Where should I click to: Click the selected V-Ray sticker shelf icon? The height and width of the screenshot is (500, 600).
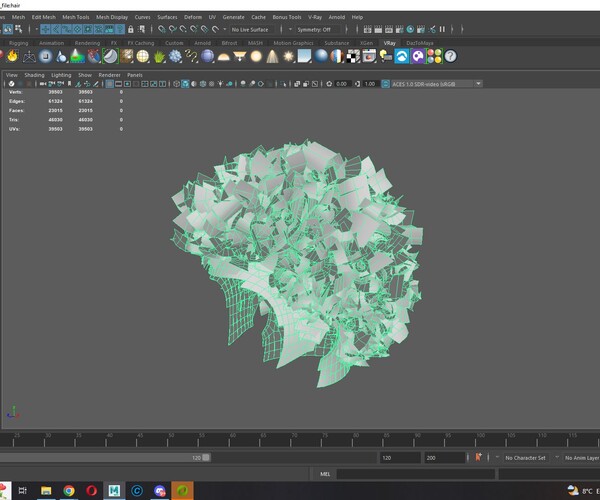pyautogui.click(x=110, y=56)
